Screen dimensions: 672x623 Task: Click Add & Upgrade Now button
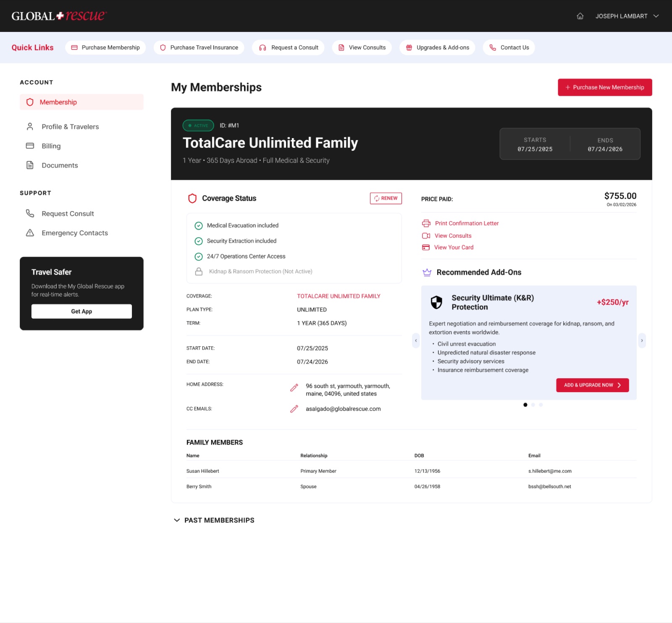[x=592, y=385]
